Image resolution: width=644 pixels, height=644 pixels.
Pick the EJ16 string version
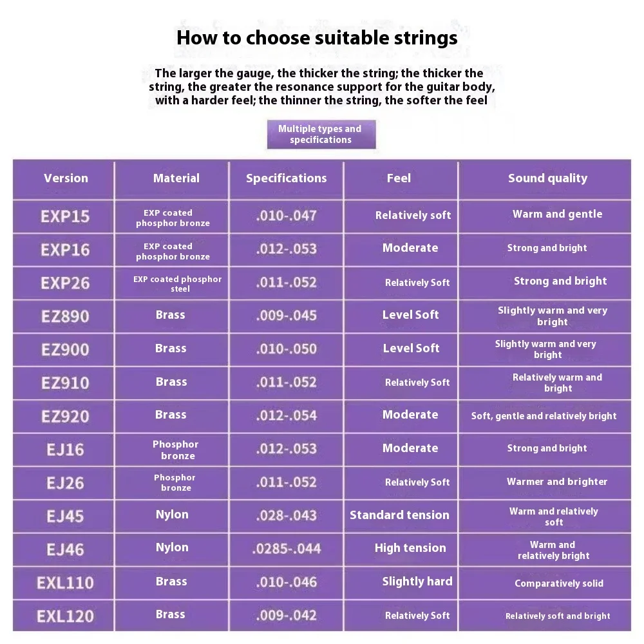65,450
